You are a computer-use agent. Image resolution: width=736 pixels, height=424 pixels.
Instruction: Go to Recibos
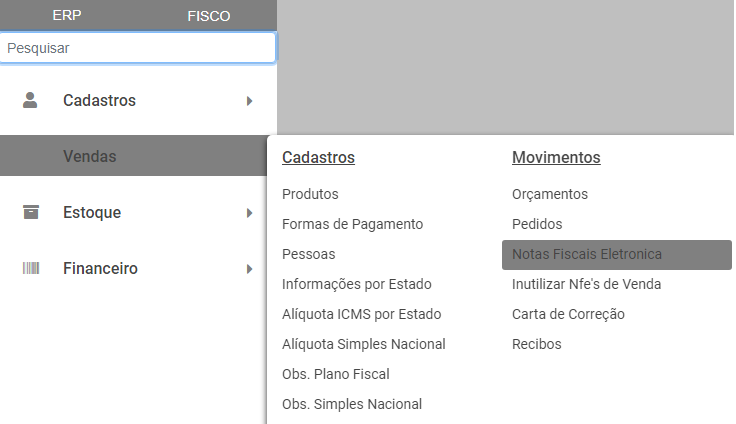coord(536,344)
